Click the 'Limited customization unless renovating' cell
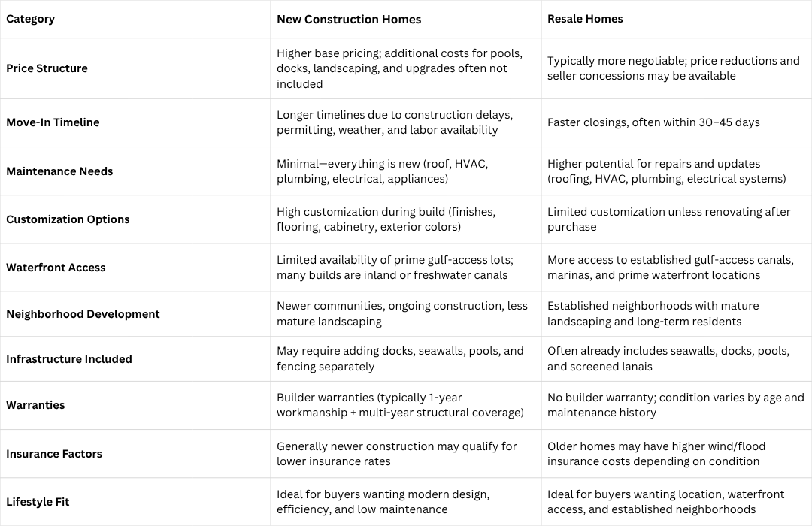 (x=668, y=219)
